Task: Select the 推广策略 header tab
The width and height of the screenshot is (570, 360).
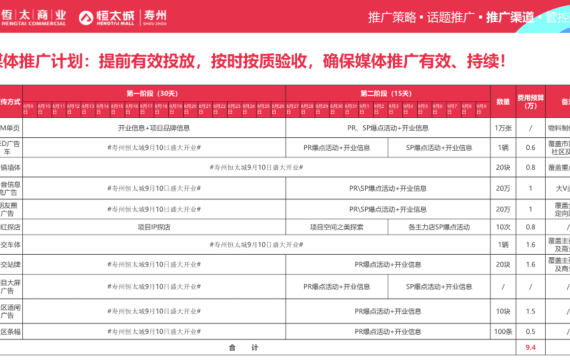Action: click(392, 17)
